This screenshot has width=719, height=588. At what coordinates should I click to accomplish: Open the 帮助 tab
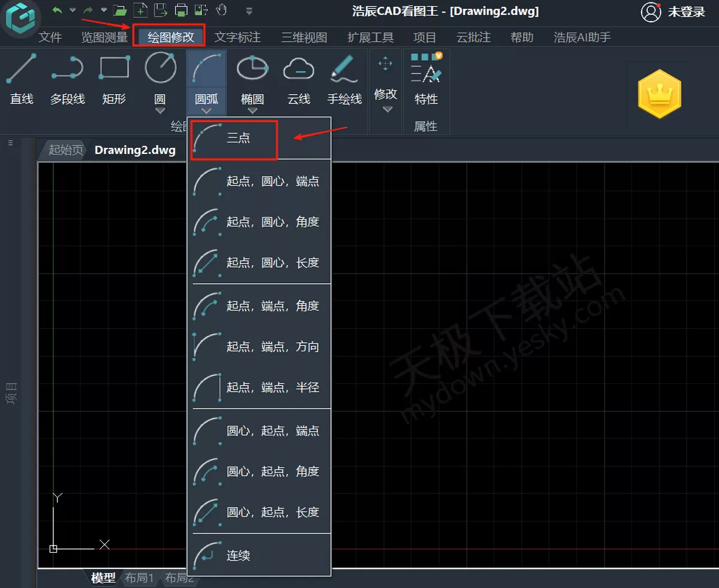(x=522, y=37)
